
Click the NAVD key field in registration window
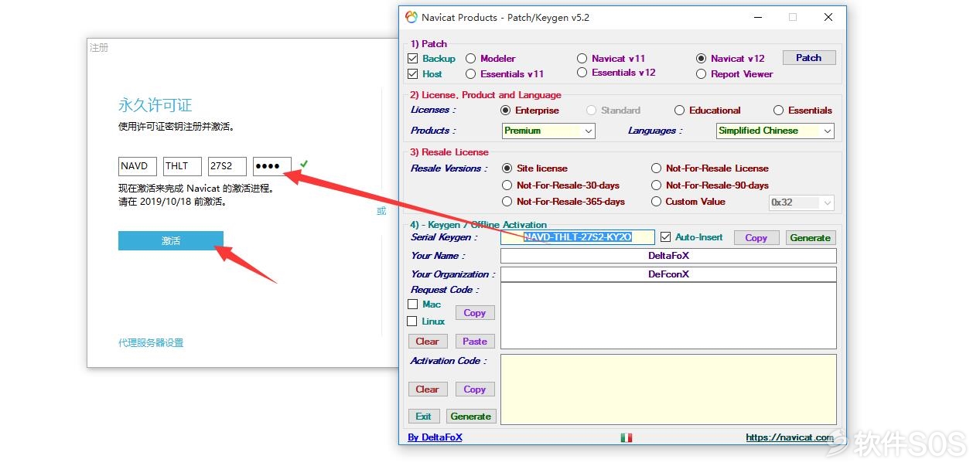pos(138,166)
